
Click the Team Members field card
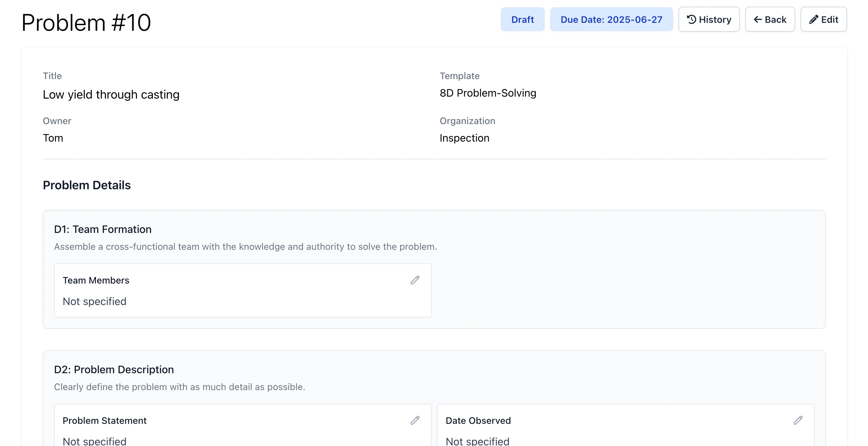[242, 290]
